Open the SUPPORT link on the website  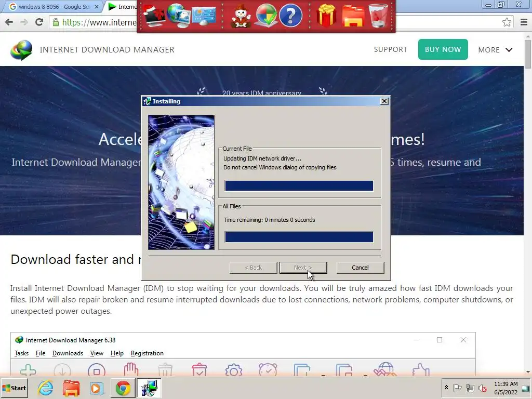[391, 49]
